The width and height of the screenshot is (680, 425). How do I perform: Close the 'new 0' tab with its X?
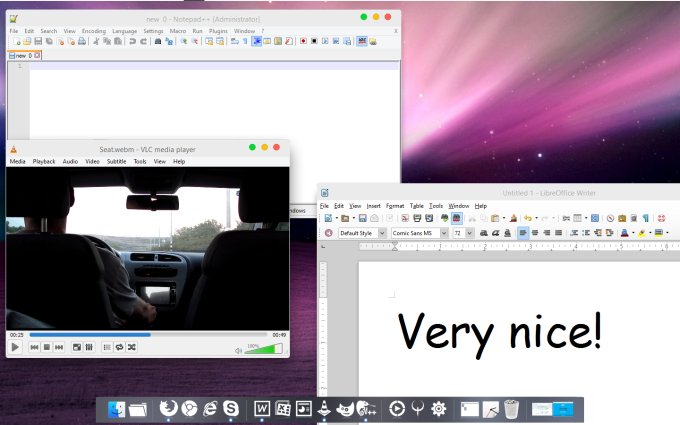coord(37,55)
